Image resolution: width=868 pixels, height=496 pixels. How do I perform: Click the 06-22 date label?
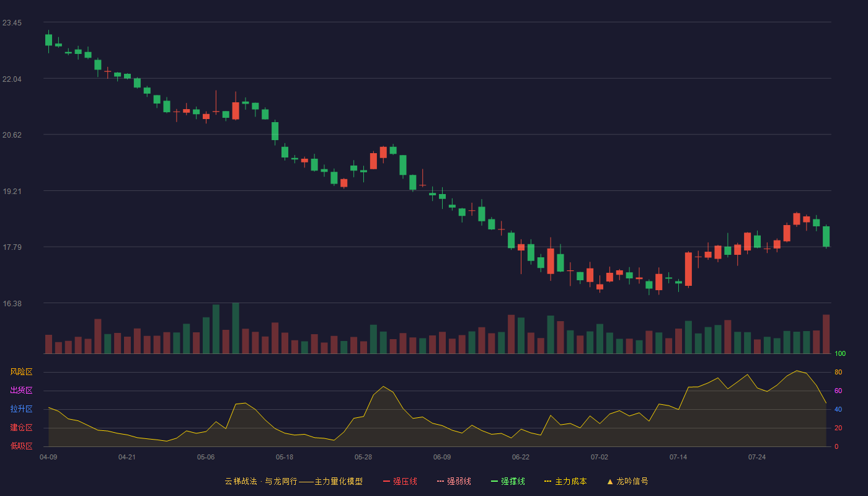pos(521,457)
